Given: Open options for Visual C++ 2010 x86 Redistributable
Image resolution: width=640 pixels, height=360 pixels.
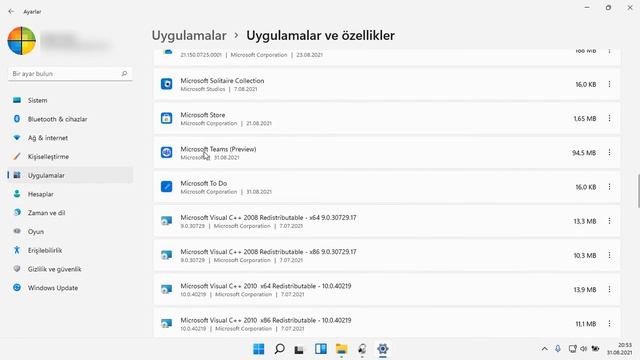Looking at the screenshot, I should tap(609, 324).
